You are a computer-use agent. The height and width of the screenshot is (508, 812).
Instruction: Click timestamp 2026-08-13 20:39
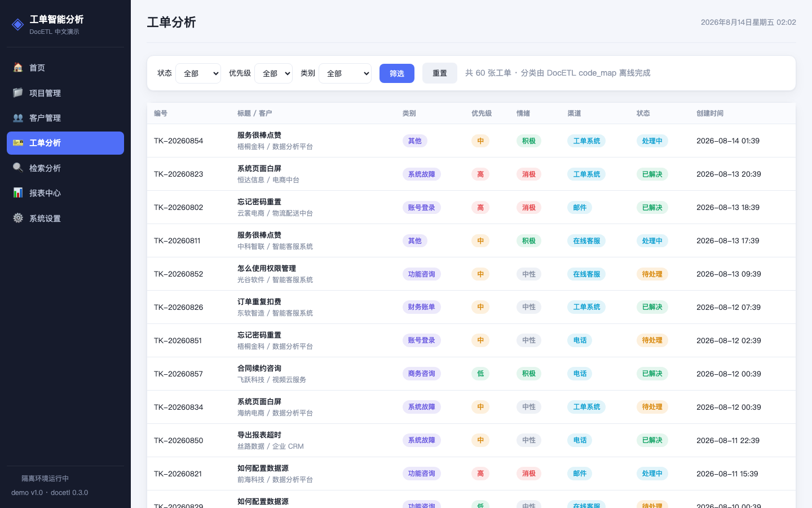729,174
